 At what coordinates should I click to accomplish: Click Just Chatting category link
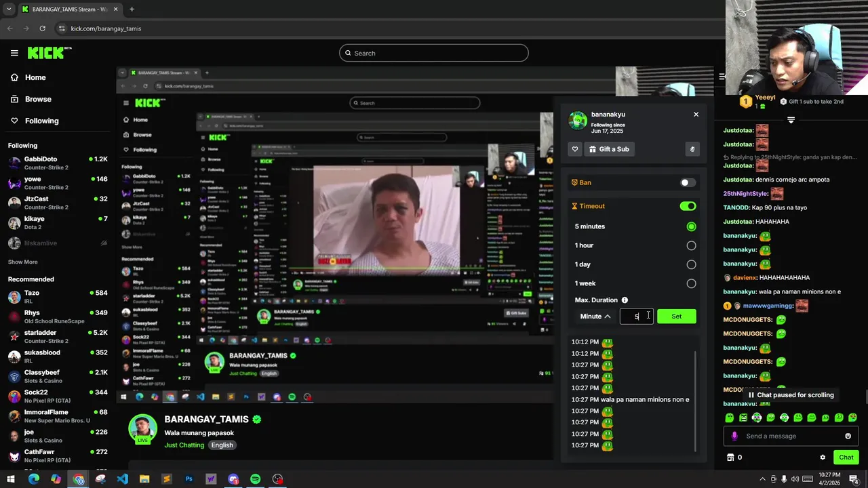point(184,445)
